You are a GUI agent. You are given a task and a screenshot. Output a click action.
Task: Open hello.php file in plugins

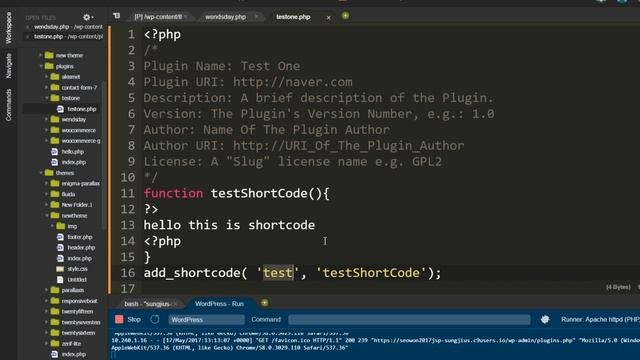(73, 151)
